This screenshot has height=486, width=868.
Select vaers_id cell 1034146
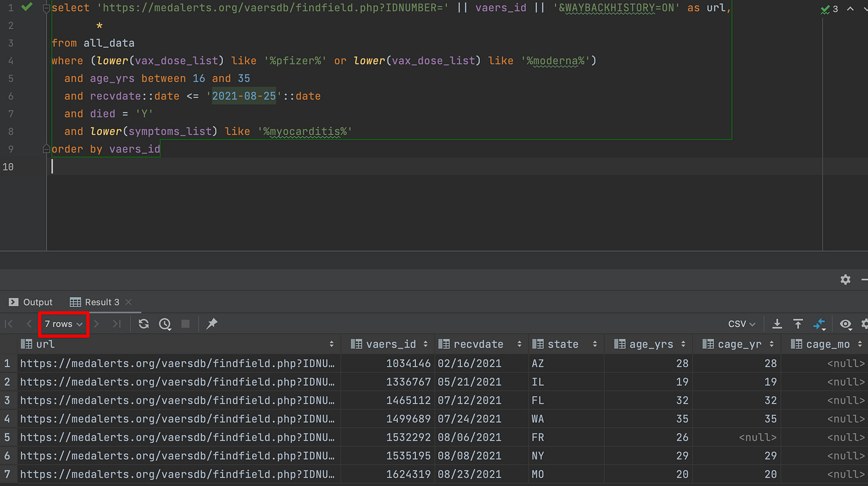point(388,363)
